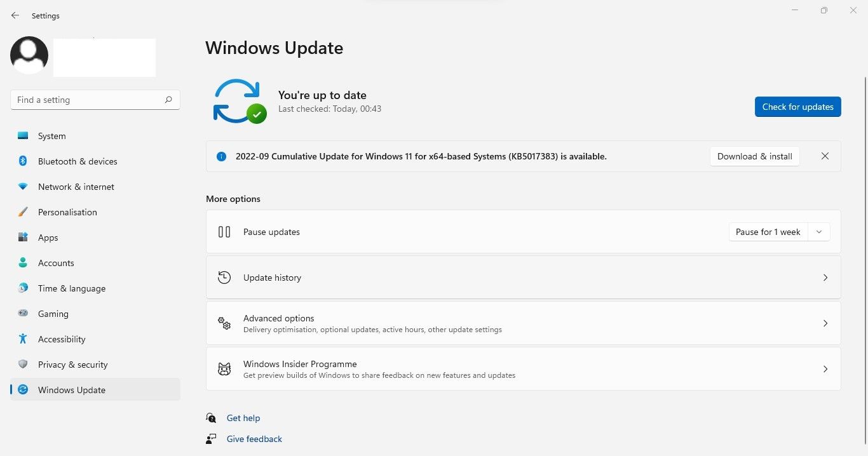868x456 pixels.
Task: Open System settings page
Action: (95, 136)
